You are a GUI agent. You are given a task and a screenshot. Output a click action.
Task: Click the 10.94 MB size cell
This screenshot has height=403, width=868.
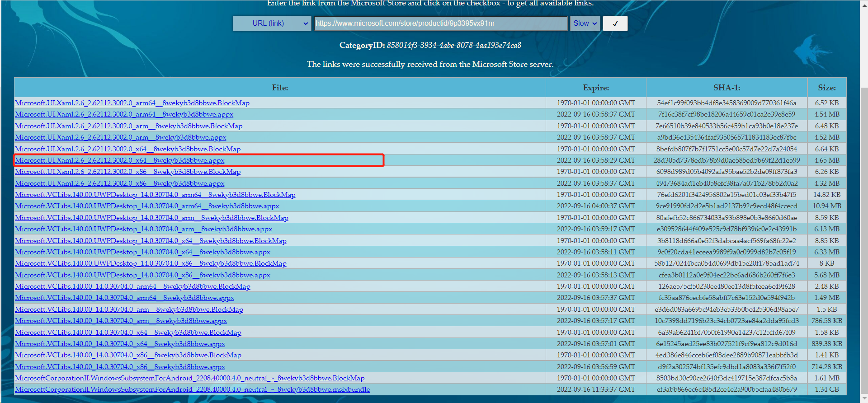827,206
